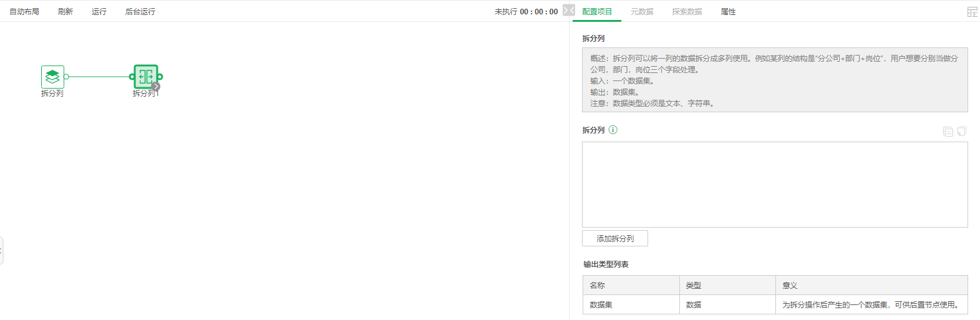This screenshot has width=980, height=320.
Task: Open the 元数据 tab
Action: coord(642,12)
